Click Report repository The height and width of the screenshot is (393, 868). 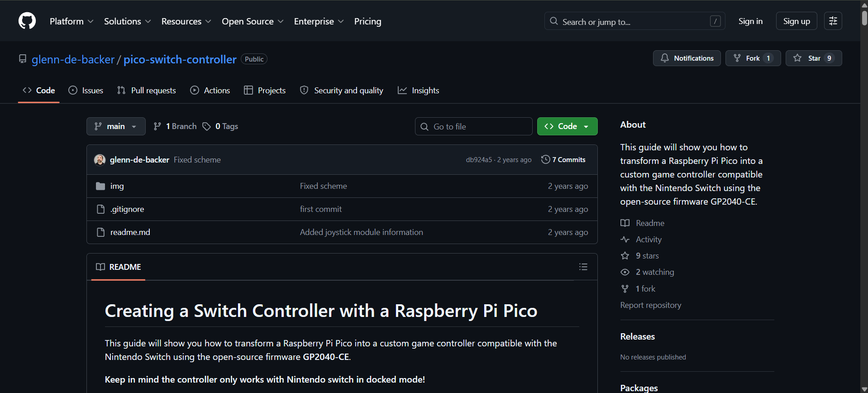tap(651, 305)
